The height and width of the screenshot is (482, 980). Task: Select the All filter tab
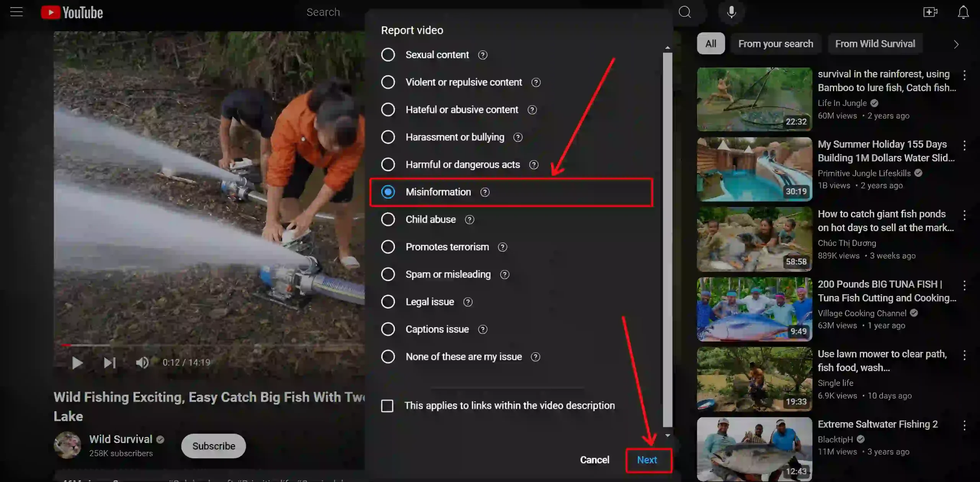click(711, 43)
